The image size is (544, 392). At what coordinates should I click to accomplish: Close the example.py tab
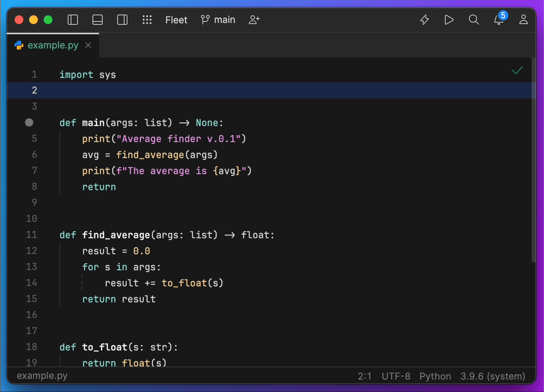point(88,45)
